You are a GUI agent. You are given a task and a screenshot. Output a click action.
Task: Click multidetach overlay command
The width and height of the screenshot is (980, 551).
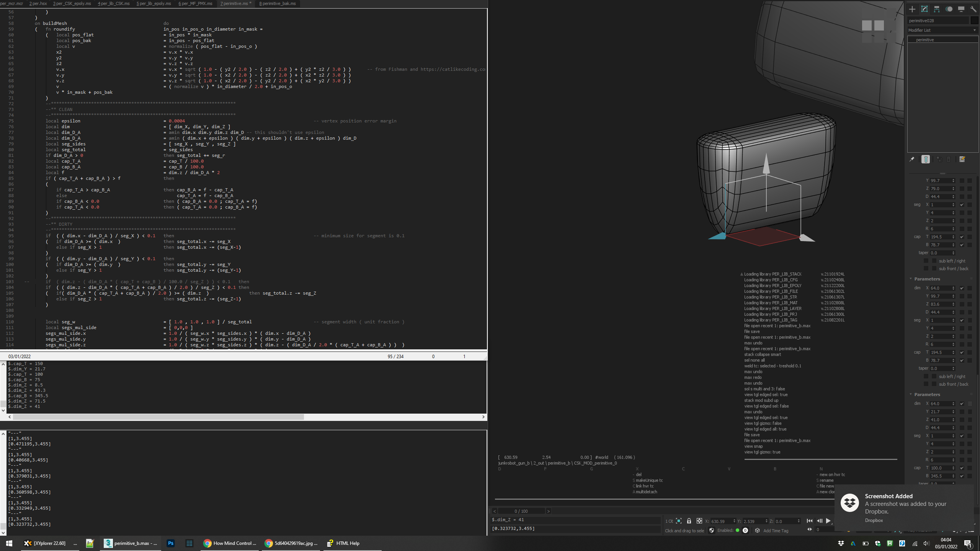click(647, 492)
